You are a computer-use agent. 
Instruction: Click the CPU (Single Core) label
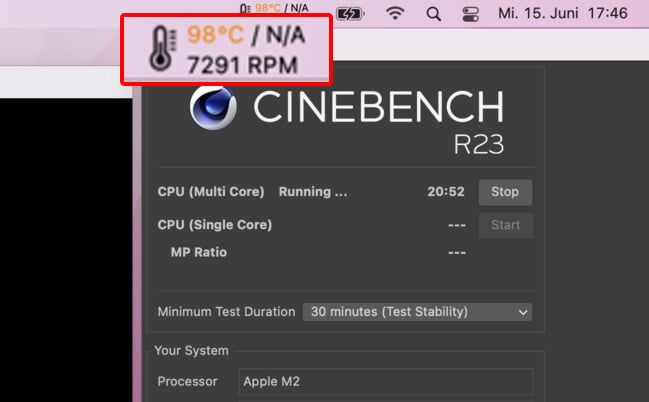tap(215, 225)
